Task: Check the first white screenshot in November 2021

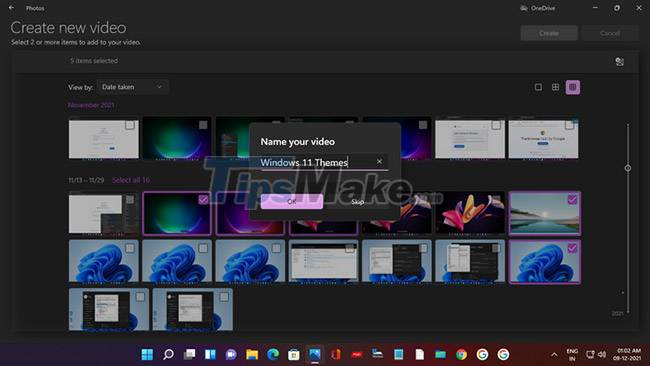Action: (x=130, y=125)
